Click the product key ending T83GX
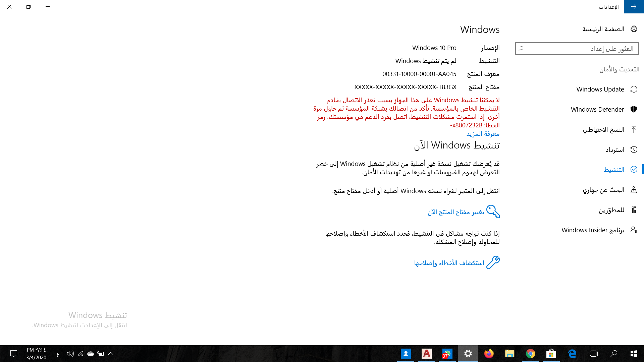The width and height of the screenshot is (644, 362). [405, 87]
